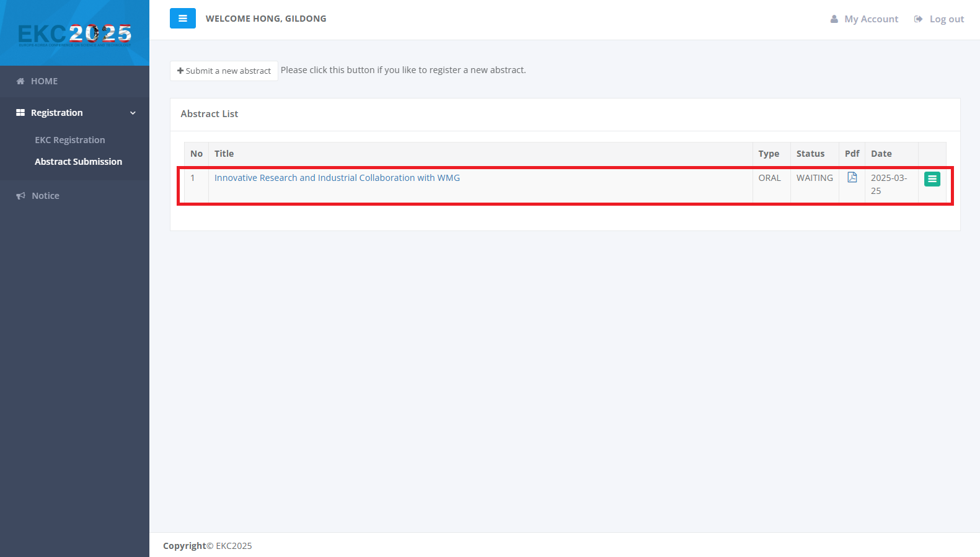This screenshot has width=980, height=557.
Task: Open the abstract's PDF file icon
Action: 852,178
